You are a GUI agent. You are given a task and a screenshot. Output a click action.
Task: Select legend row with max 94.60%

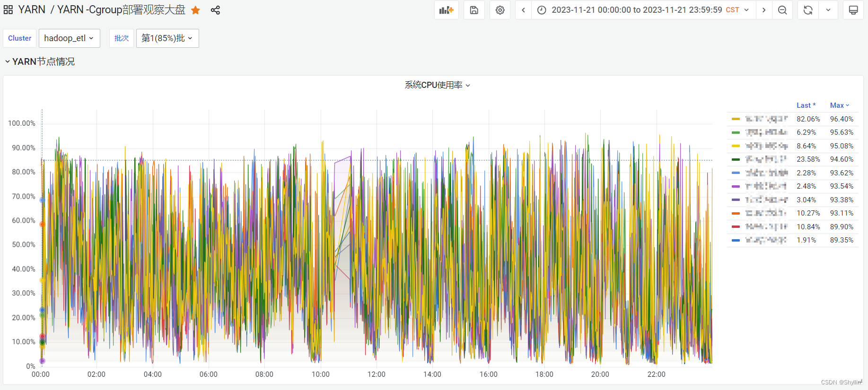click(793, 159)
